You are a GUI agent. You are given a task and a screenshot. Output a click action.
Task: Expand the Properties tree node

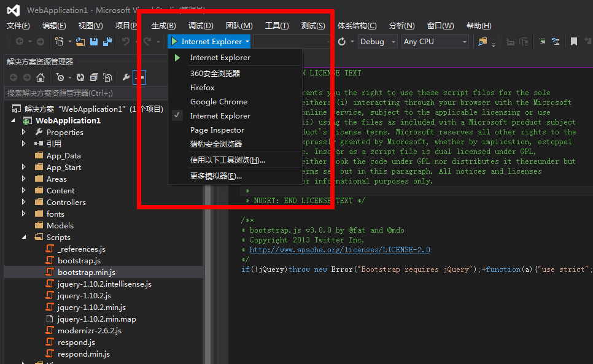pos(23,132)
